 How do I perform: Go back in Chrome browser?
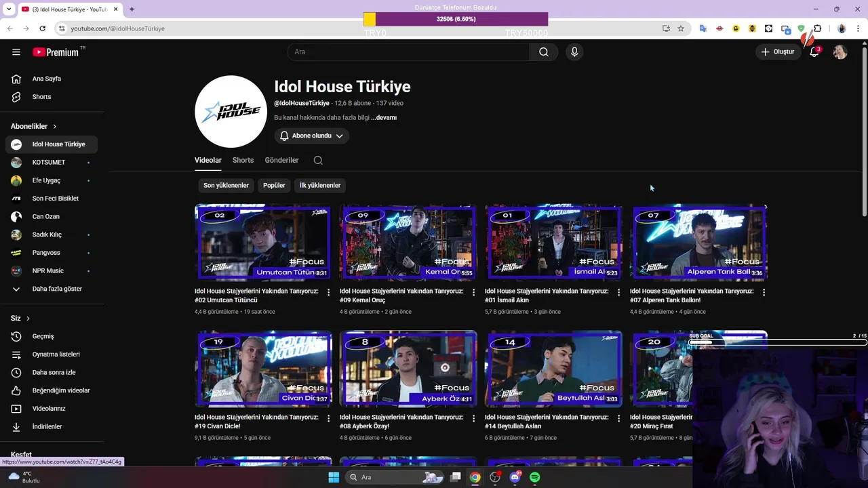[x=10, y=28]
